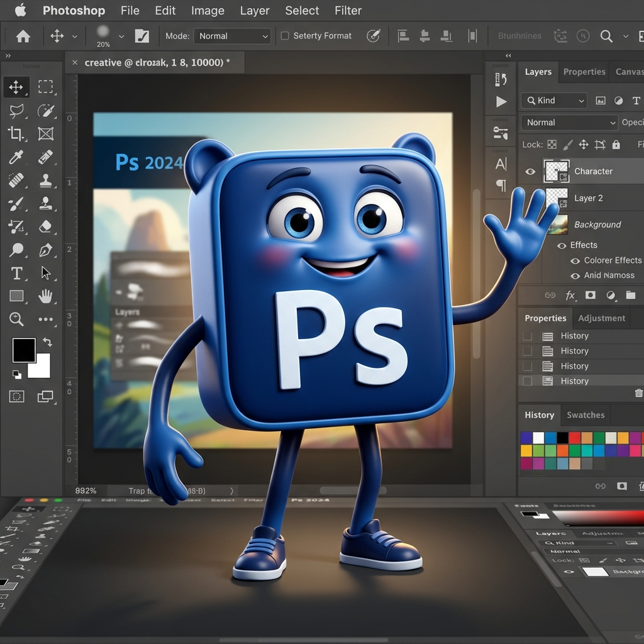Screen dimensions: 644x644
Task: Toggle the Seterty Format checkbox
Action: [285, 36]
